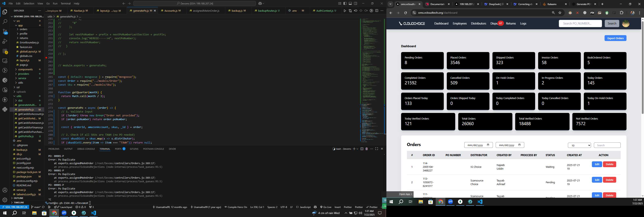Open the Explorer view in VS Code activity bar
644x217 pixels.
[5, 12]
